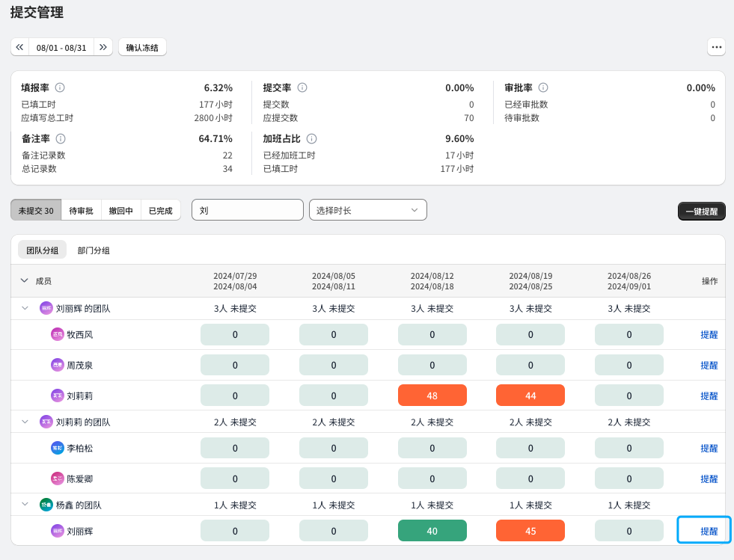Open the 选择时长 dropdown

coord(368,210)
